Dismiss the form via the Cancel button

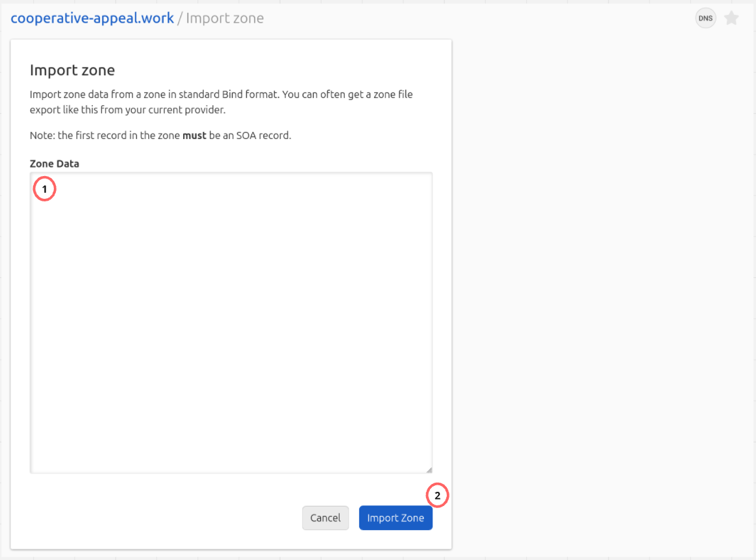coord(325,518)
